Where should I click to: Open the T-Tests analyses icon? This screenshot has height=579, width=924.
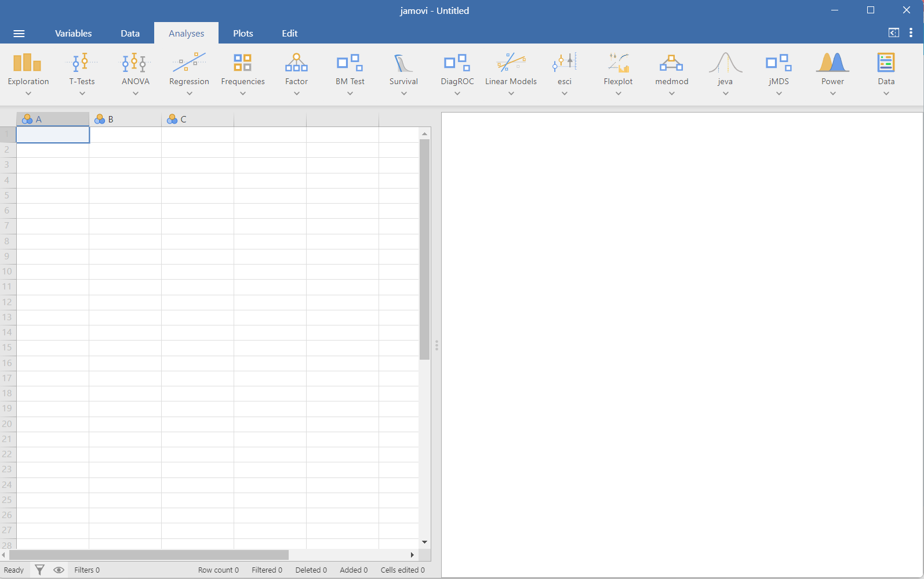point(82,63)
